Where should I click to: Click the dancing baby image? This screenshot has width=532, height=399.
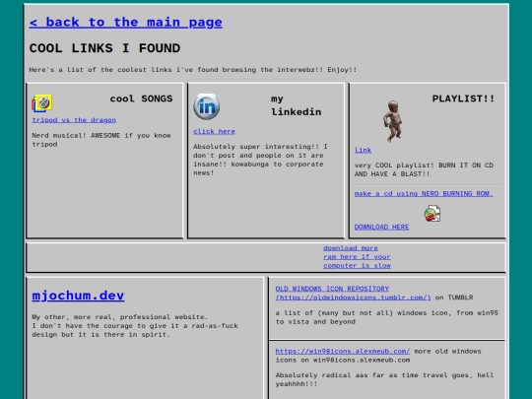[393, 121]
